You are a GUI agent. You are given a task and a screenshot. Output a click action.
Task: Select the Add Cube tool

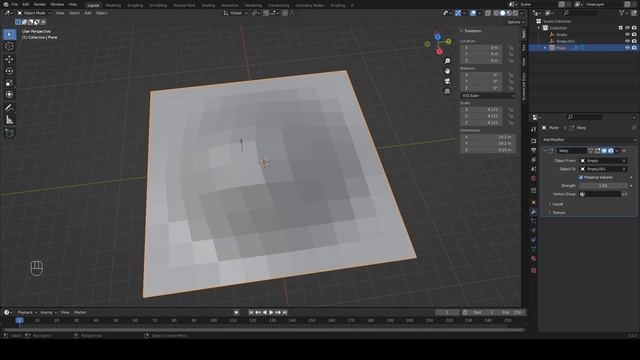[x=9, y=133]
